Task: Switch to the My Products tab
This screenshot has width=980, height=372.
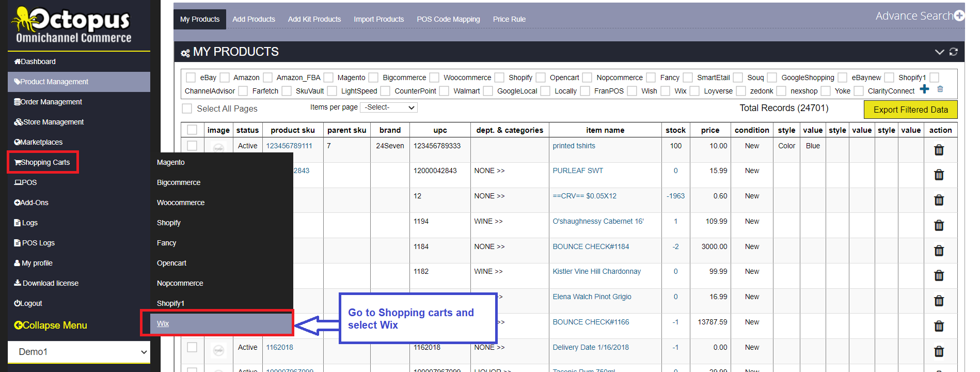Action: pyautogui.click(x=200, y=19)
